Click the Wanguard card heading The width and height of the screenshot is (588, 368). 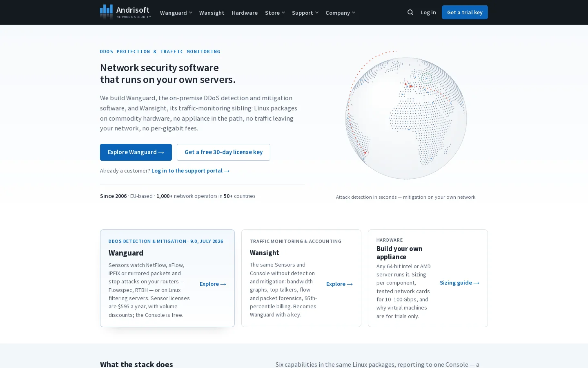126,253
